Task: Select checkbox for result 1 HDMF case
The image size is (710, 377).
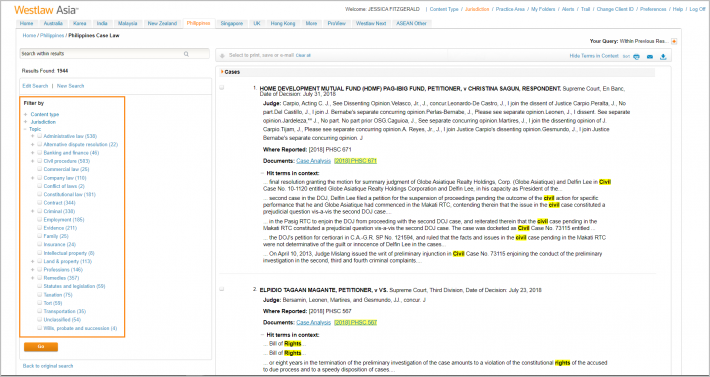Action: coord(222,88)
